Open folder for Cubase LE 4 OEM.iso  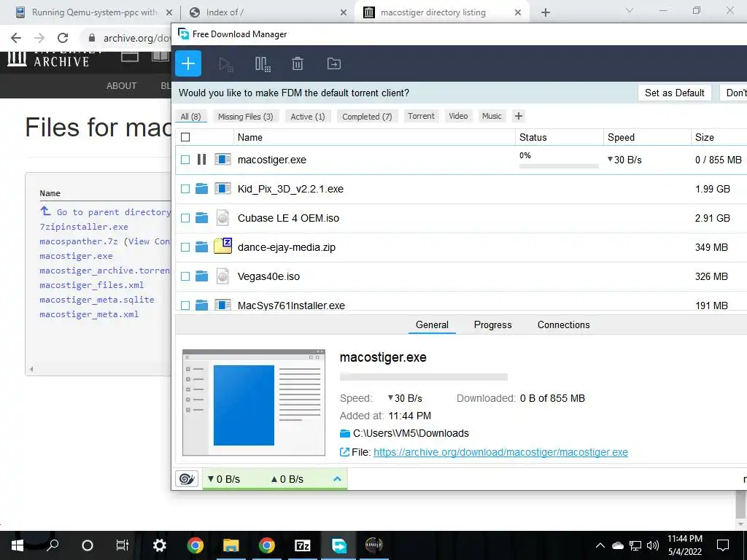tap(201, 218)
